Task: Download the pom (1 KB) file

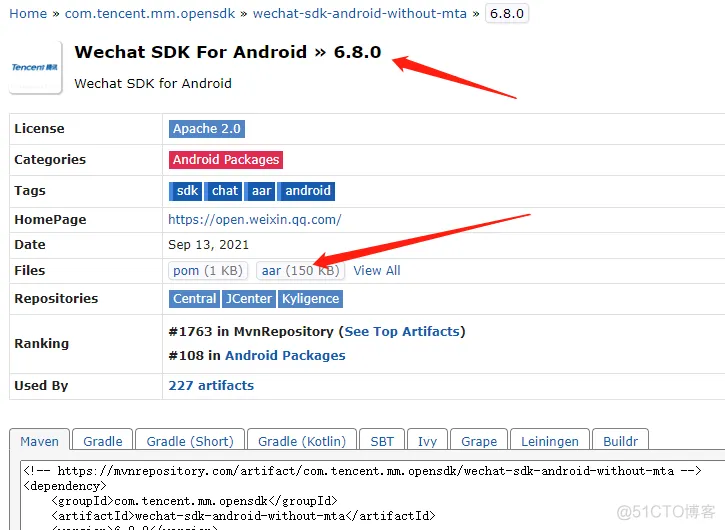Action: point(208,271)
